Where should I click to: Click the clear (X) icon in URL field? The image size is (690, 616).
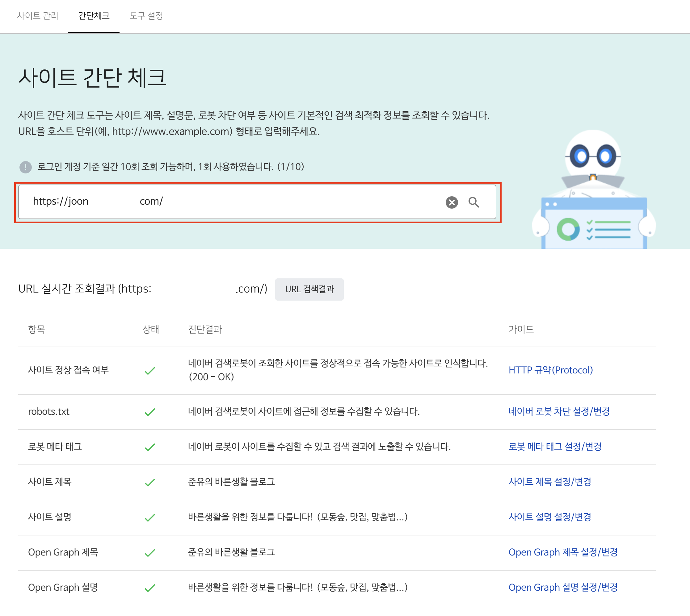click(x=451, y=202)
